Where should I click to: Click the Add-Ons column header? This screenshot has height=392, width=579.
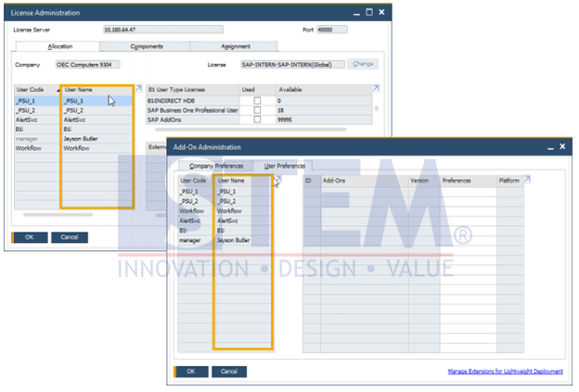(365, 181)
